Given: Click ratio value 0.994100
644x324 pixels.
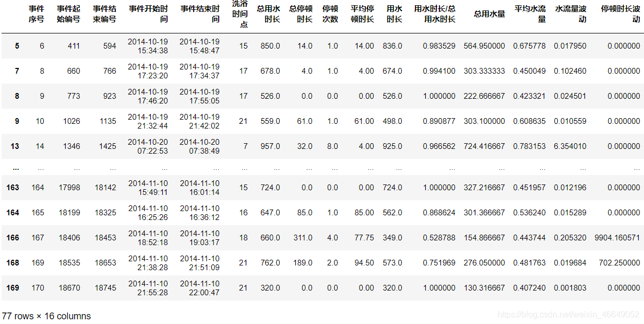Looking at the screenshot, I should [x=439, y=71].
